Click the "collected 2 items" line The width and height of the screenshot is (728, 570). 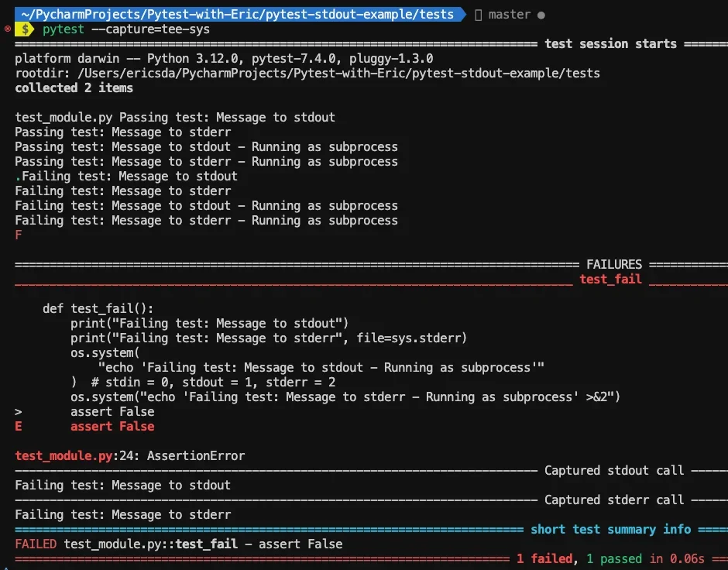tap(74, 88)
